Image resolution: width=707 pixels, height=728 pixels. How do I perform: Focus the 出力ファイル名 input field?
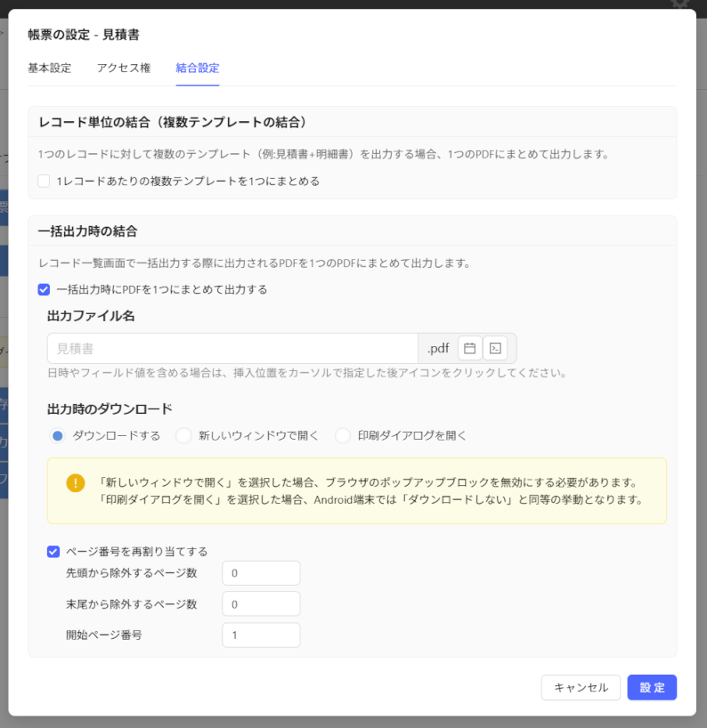(232, 348)
